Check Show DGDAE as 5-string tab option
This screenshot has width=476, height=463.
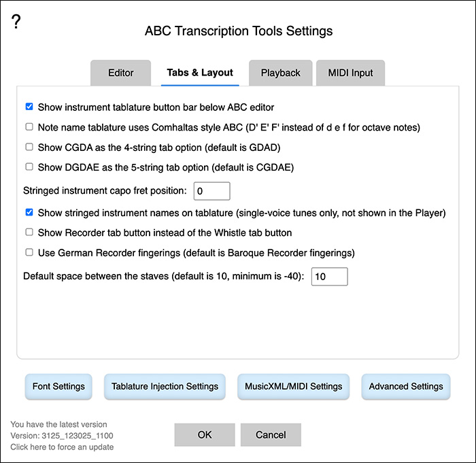click(x=29, y=167)
